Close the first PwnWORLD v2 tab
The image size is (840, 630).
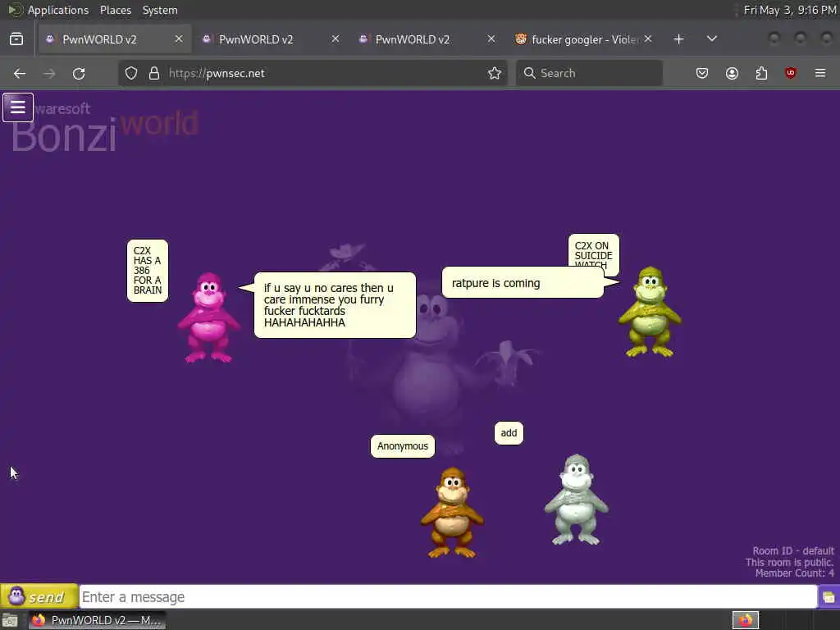click(179, 39)
